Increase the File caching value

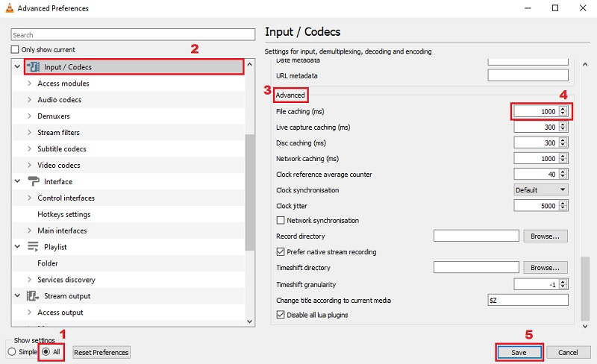(x=563, y=109)
